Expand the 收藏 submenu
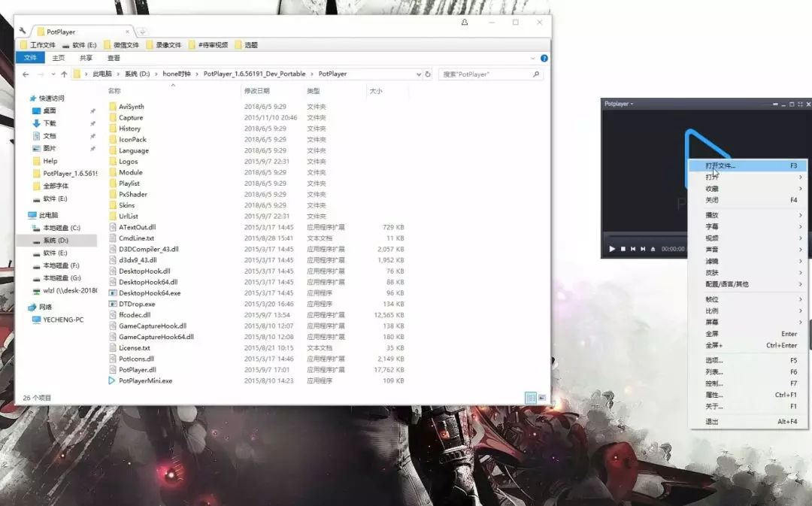The image size is (812, 506). tap(748, 189)
